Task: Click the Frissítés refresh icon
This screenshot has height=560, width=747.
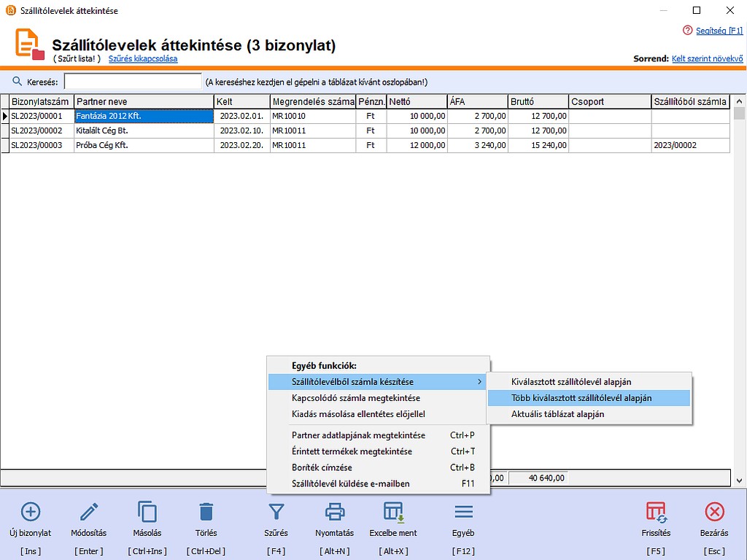Action: 657,511
